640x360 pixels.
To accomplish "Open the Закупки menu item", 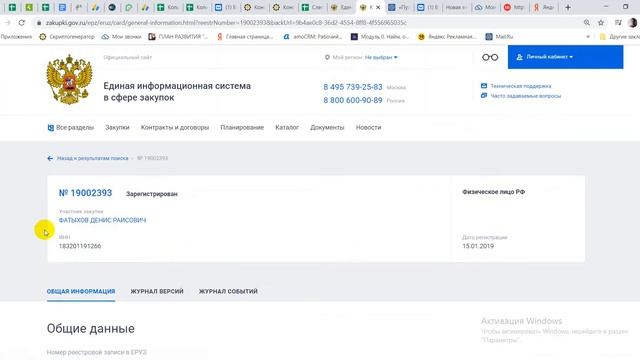I will (117, 128).
